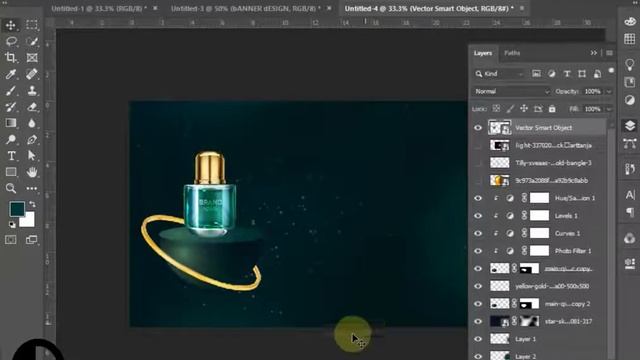Open the Fill slider arrow

(x=609, y=109)
